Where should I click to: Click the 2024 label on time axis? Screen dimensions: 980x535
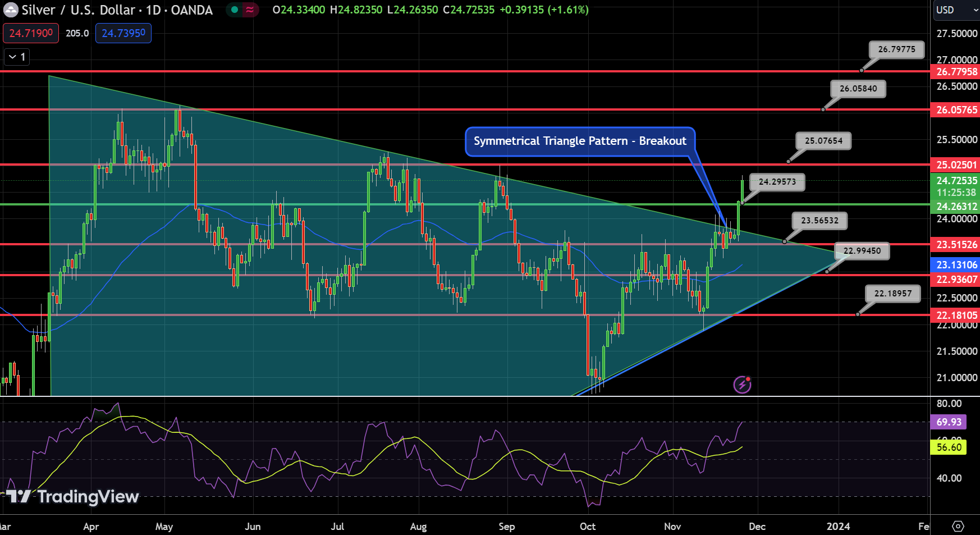coord(839,527)
